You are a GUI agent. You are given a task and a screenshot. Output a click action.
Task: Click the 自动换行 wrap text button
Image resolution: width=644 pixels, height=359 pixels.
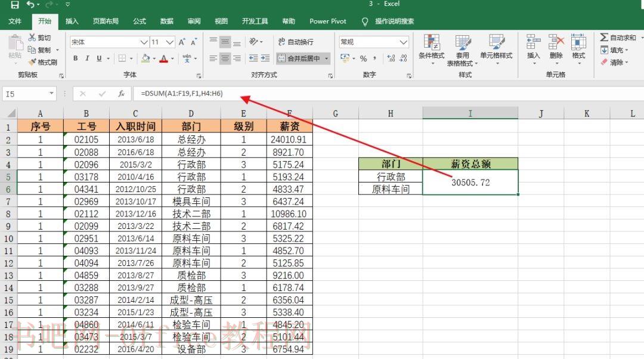(296, 42)
